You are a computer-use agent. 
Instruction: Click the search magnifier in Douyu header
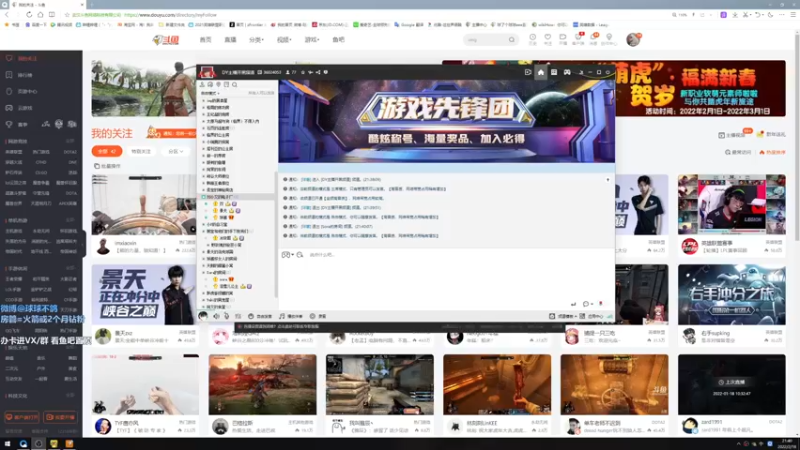[x=512, y=40]
